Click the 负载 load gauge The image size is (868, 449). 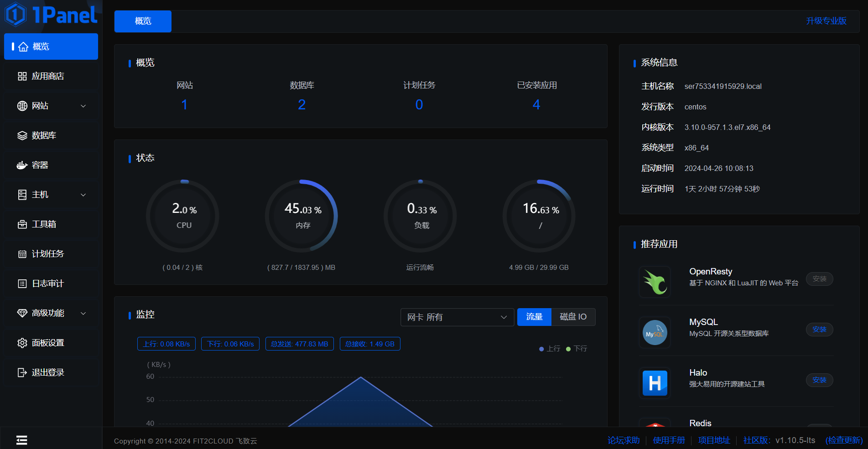point(421,216)
